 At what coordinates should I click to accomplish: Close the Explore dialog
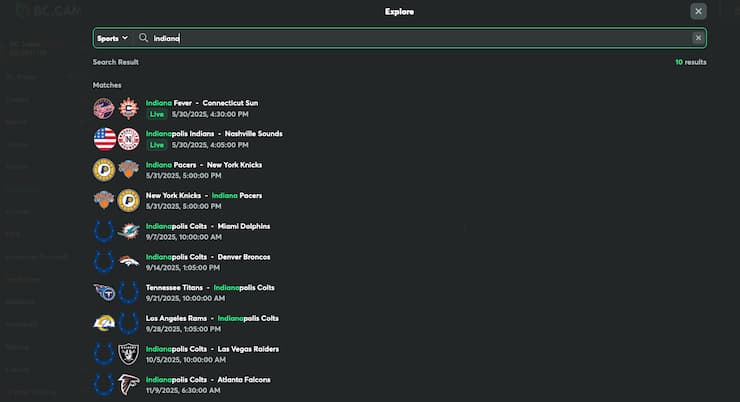[698, 11]
